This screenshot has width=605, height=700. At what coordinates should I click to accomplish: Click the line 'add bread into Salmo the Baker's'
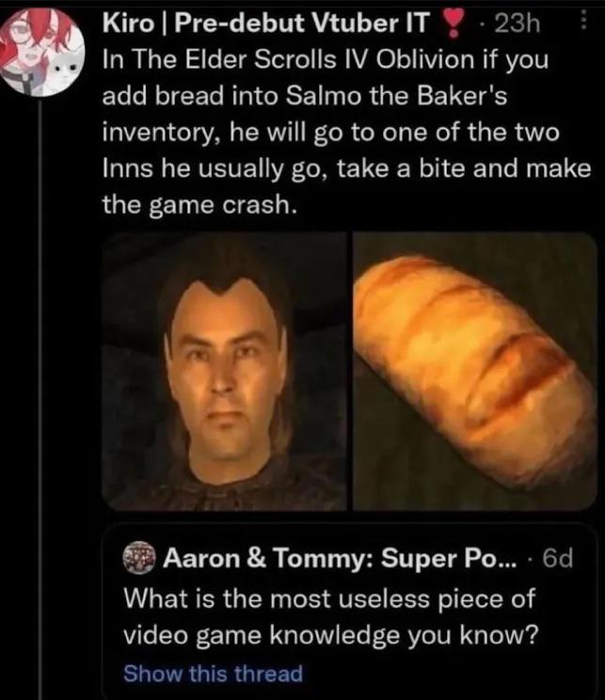point(305,96)
